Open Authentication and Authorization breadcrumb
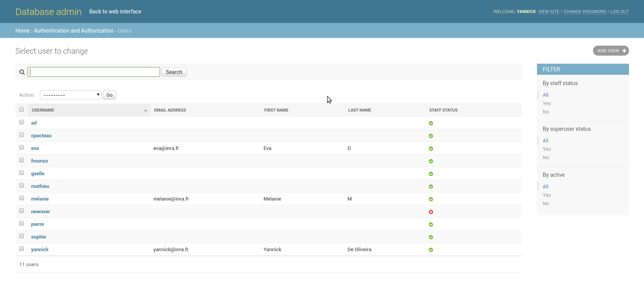 [x=74, y=31]
